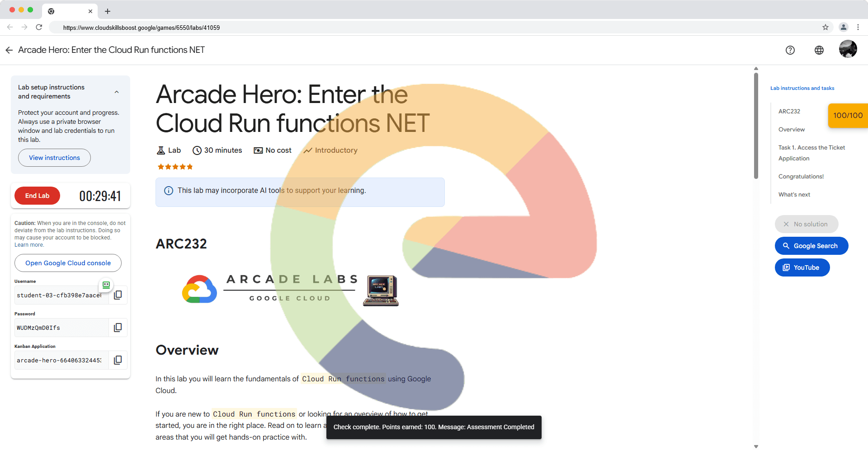Collapse the Lab setup instructions panel
This screenshot has width=868, height=450.
[x=117, y=92]
